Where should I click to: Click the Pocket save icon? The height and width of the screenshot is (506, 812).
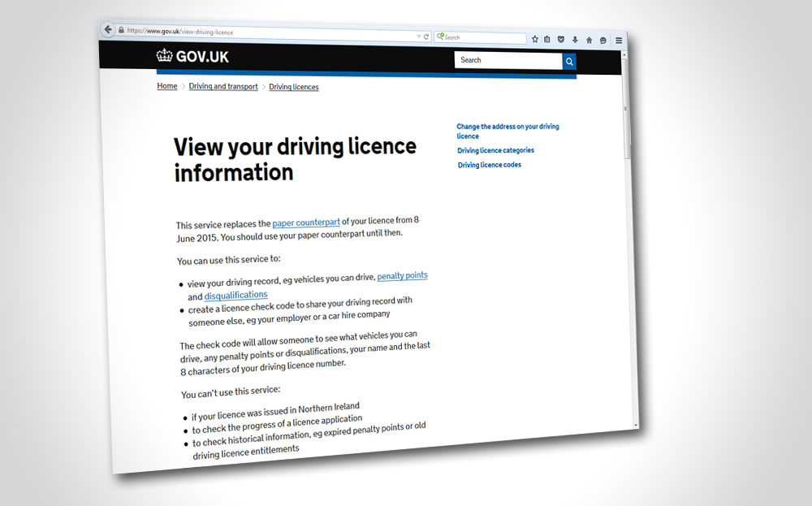tap(561, 39)
